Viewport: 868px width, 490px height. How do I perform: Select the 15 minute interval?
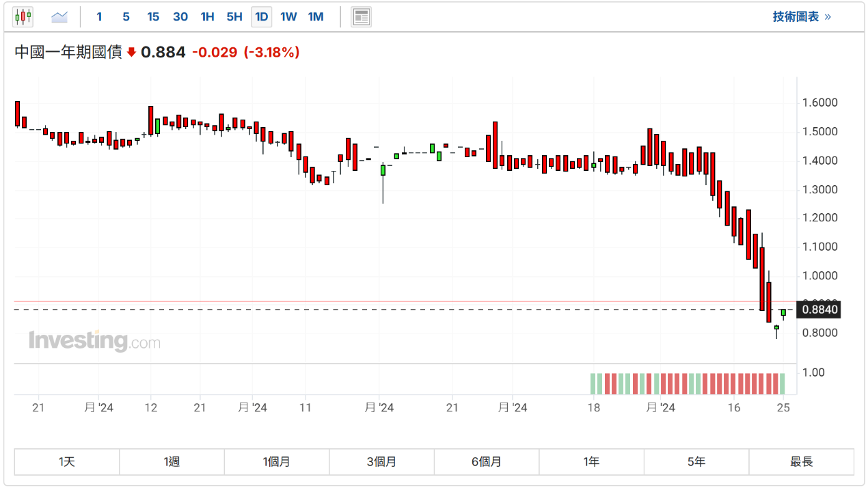(x=153, y=16)
